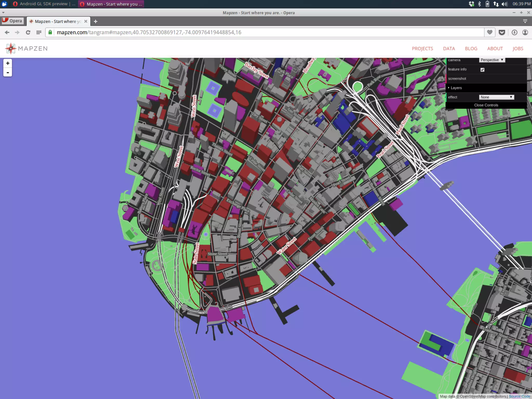Open the BLOG menu item

[x=471, y=49]
